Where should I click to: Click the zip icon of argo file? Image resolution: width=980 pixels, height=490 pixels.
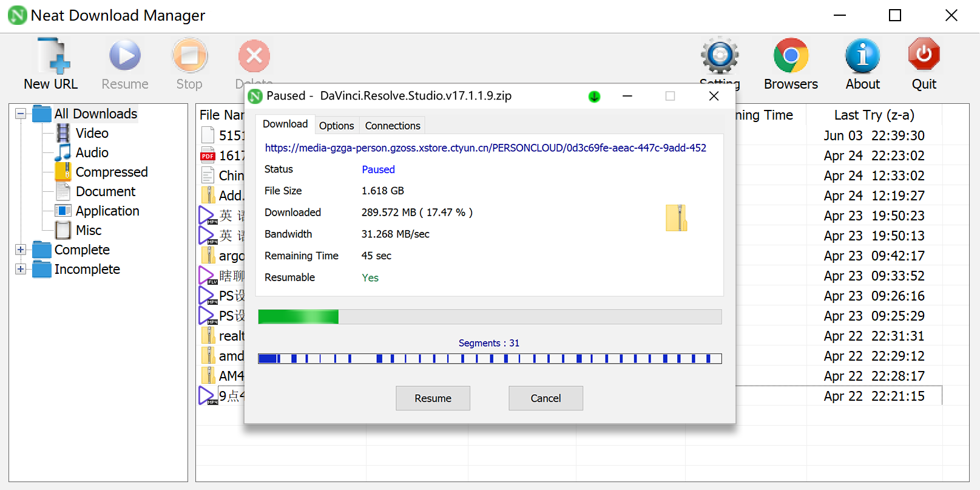pyautogui.click(x=208, y=255)
